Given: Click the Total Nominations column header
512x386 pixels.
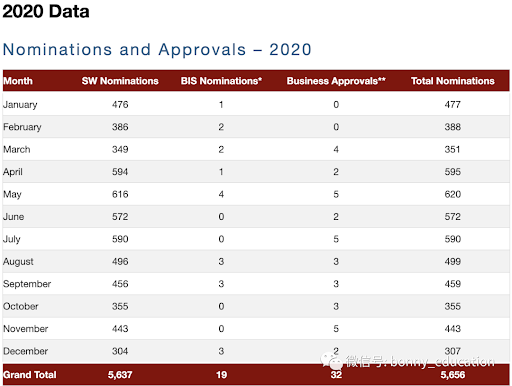Looking at the screenshot, I should tap(452, 81).
